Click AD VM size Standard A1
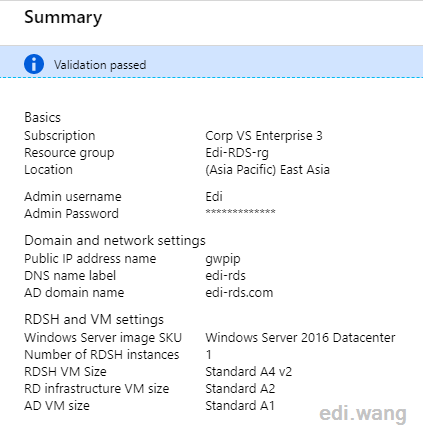The width and height of the screenshot is (423, 440). [x=240, y=406]
